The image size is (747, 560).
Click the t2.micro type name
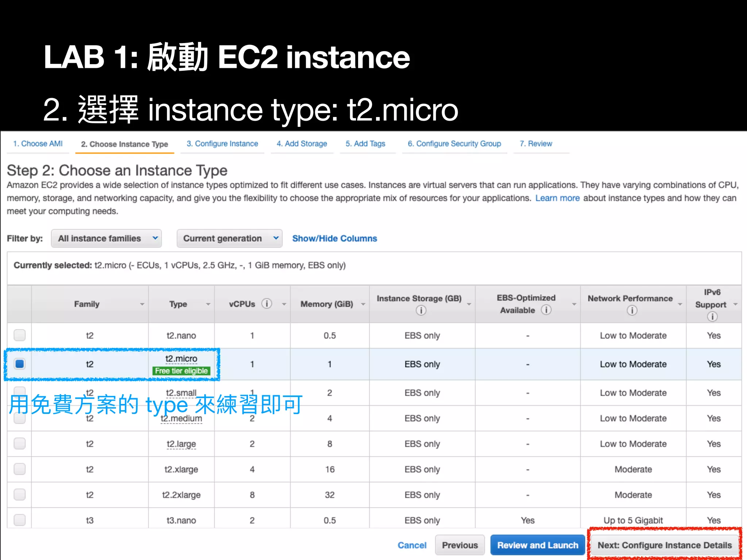click(181, 359)
